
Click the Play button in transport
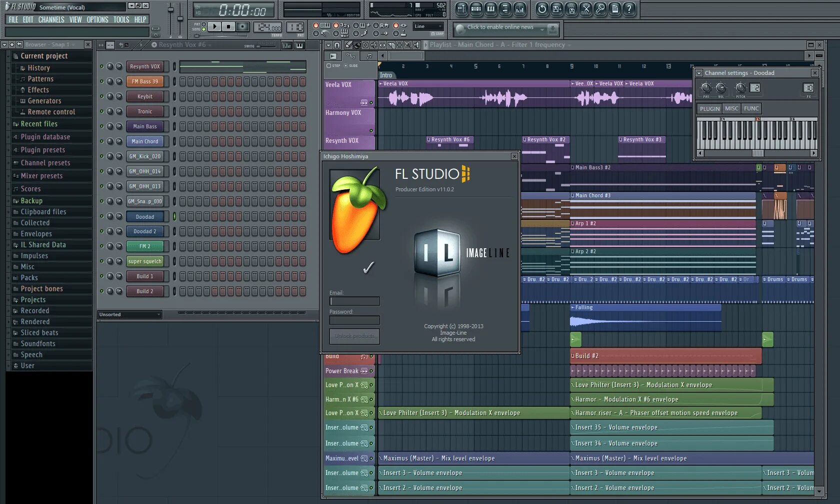point(214,26)
